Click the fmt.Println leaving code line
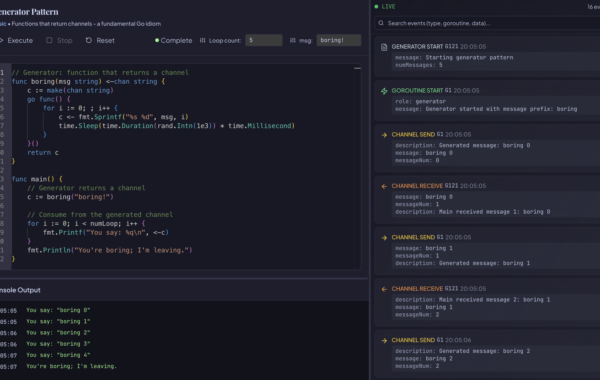This screenshot has height=380, width=600. [x=110, y=250]
